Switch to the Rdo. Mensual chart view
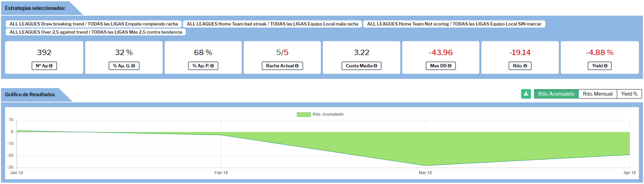The width and height of the screenshot is (644, 184). coord(597,94)
